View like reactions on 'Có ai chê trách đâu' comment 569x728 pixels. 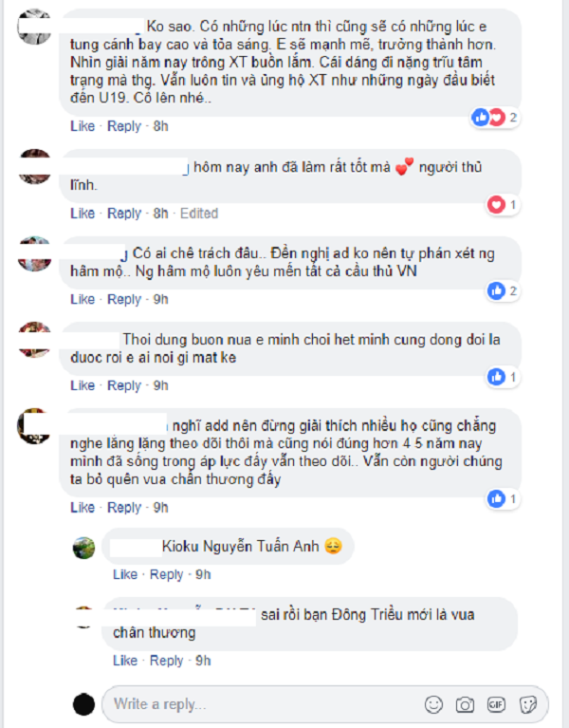click(504, 291)
